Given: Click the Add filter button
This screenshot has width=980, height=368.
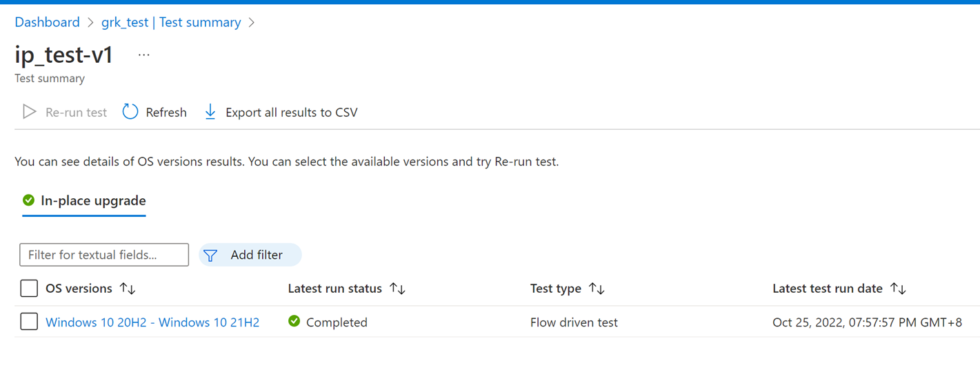Looking at the screenshot, I should [250, 255].
